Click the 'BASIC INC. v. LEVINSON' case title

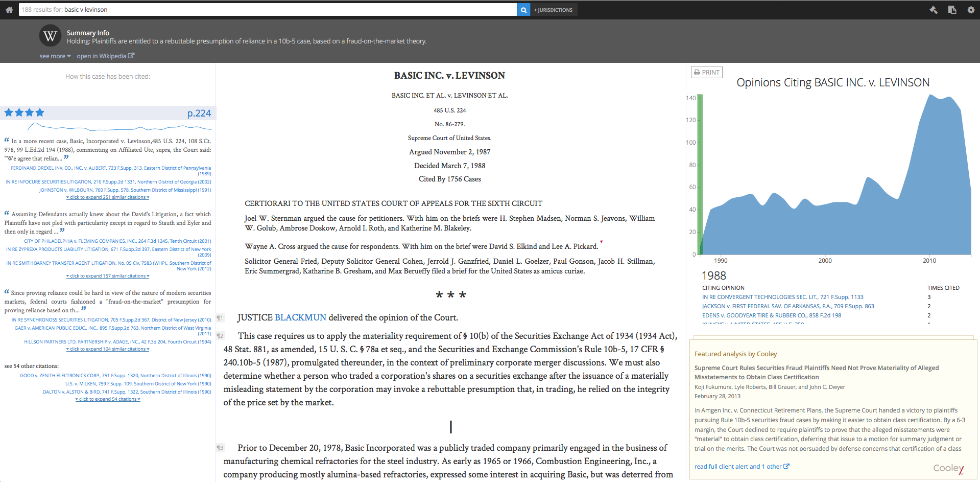coord(449,75)
